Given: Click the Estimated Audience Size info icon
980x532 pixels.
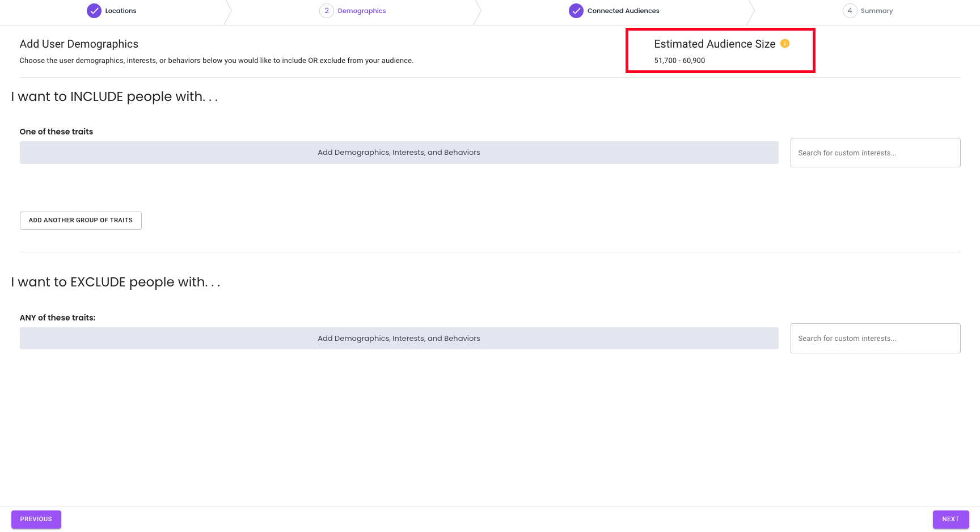Looking at the screenshot, I should 785,44.
